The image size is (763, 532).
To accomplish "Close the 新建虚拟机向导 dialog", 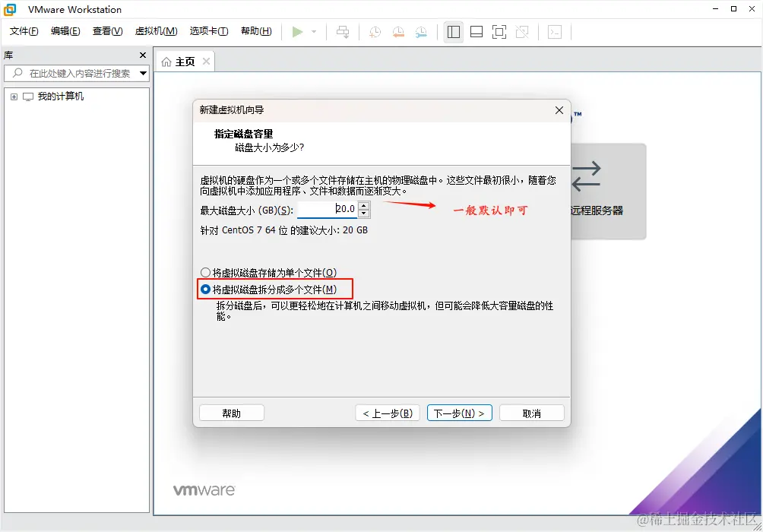I will [559, 110].
